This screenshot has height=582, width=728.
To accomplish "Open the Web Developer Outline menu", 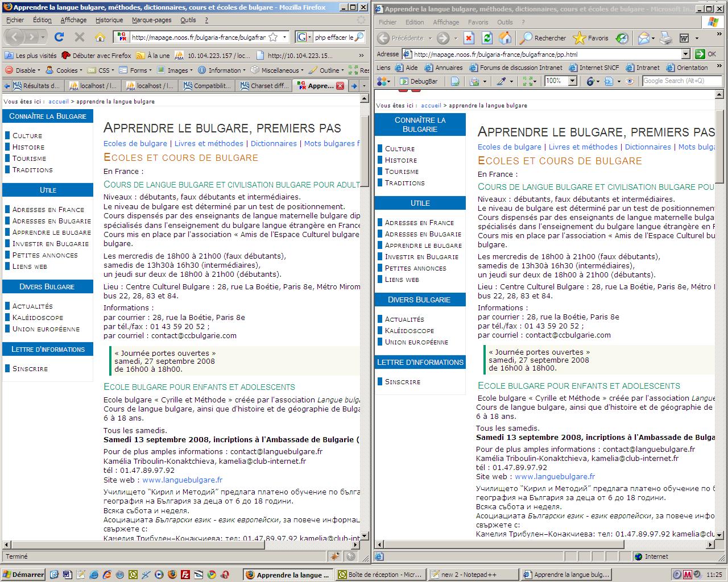I will (x=326, y=70).
